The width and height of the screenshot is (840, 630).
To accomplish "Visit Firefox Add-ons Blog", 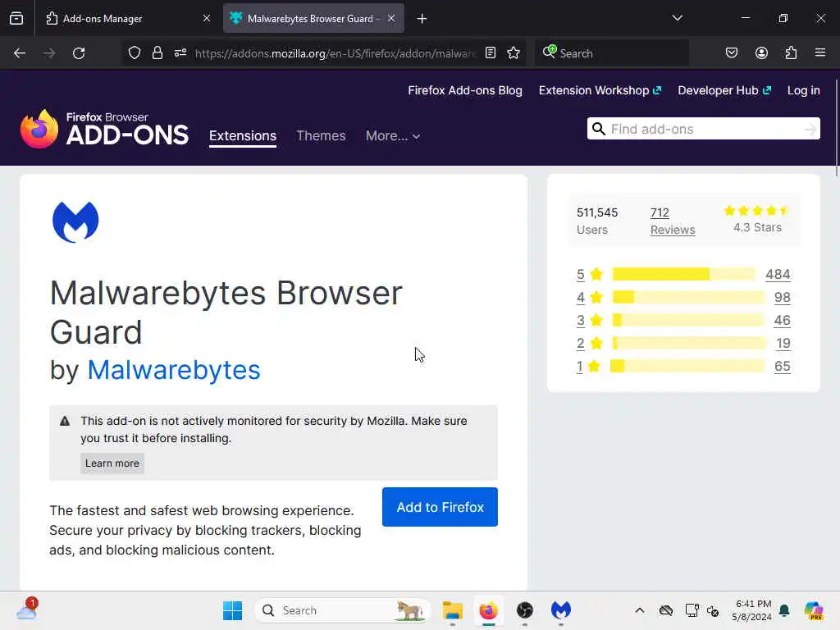I will point(465,90).
